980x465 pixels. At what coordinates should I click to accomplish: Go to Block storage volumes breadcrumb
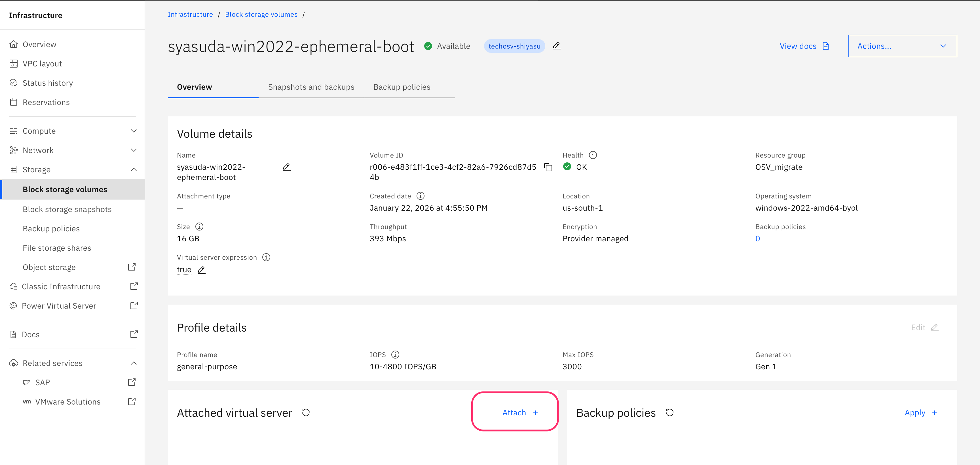[261, 14]
